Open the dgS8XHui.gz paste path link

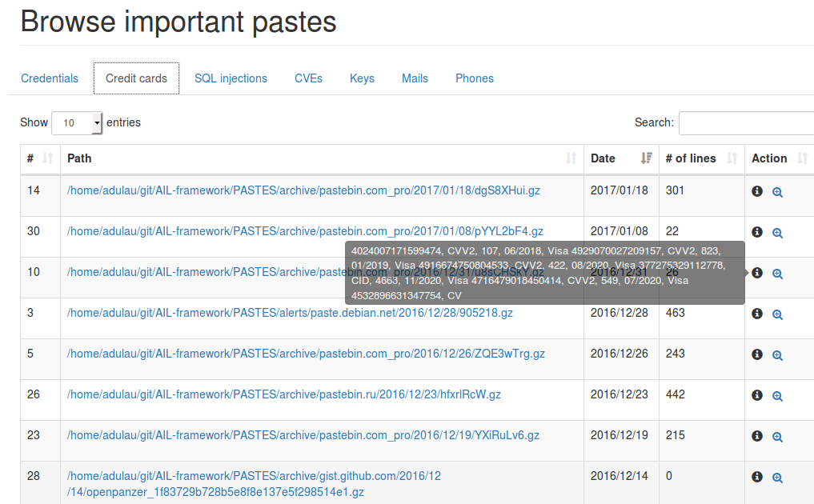(x=303, y=190)
